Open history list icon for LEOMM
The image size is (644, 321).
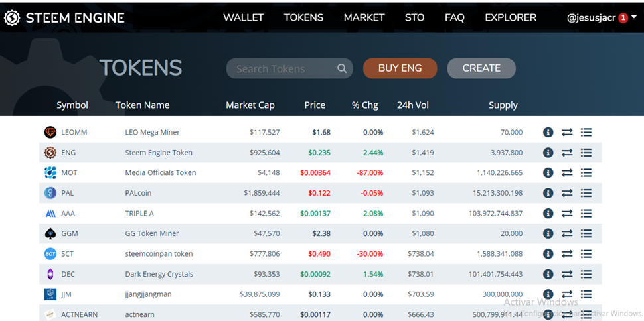pos(586,132)
